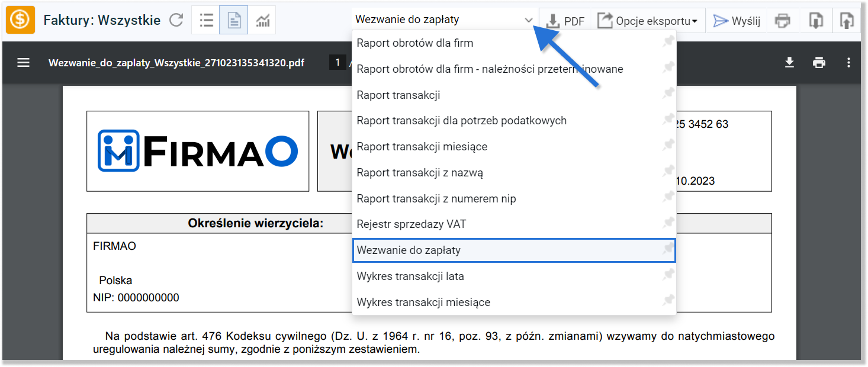Viewport: 868px width, 367px height.
Task: Refresh the Faktury list
Action: (176, 19)
